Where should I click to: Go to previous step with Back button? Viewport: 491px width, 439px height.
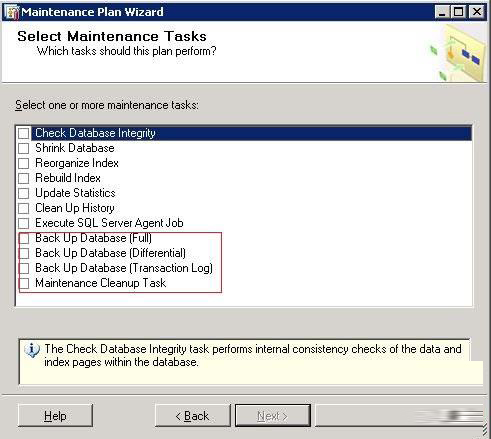192,416
